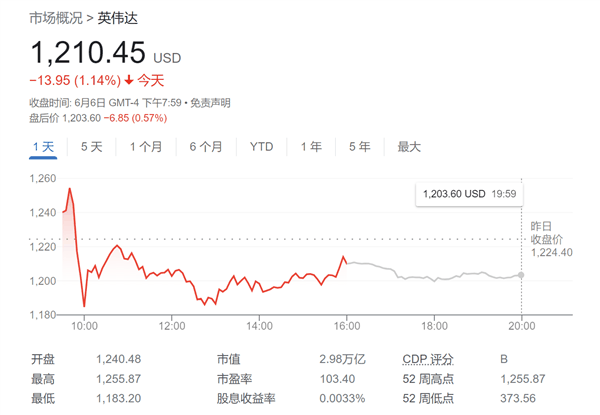Click the 市场概况 breadcrumb link
Image resolution: width=600 pixels, height=415 pixels.
pos(55,19)
